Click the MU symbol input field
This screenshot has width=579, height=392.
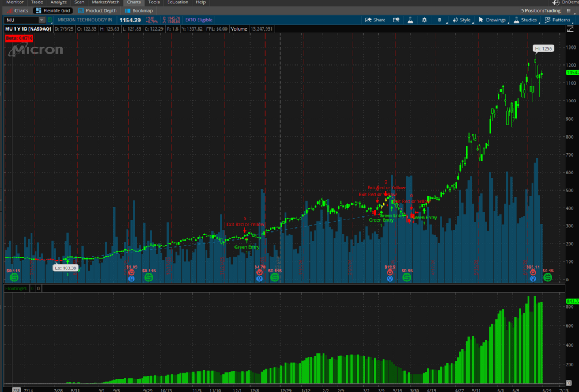[22, 20]
